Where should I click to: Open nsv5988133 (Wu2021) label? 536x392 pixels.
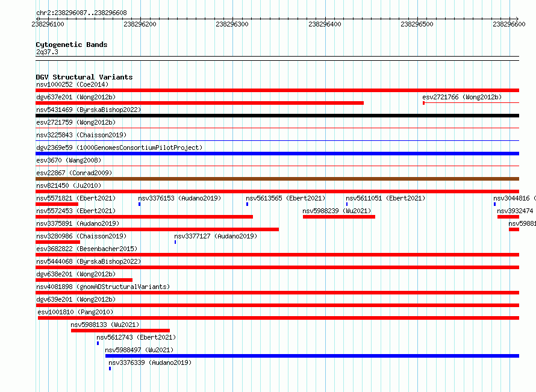pos(105,325)
